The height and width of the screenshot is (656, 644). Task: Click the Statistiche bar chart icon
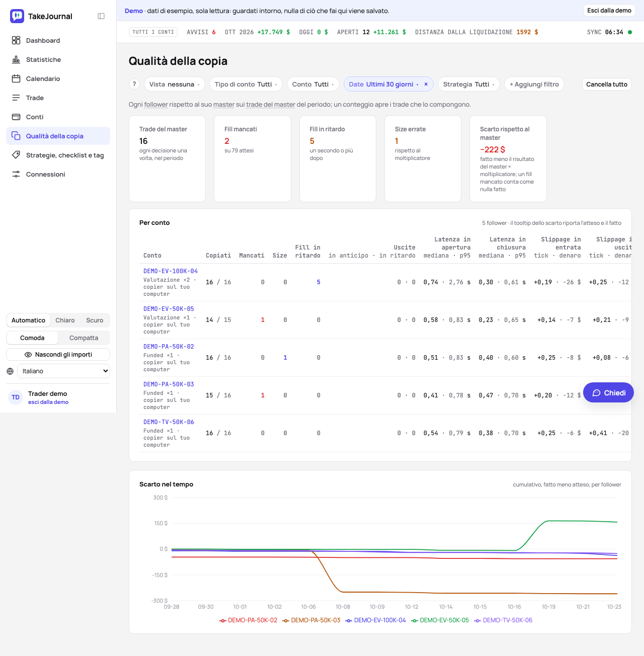(16, 59)
